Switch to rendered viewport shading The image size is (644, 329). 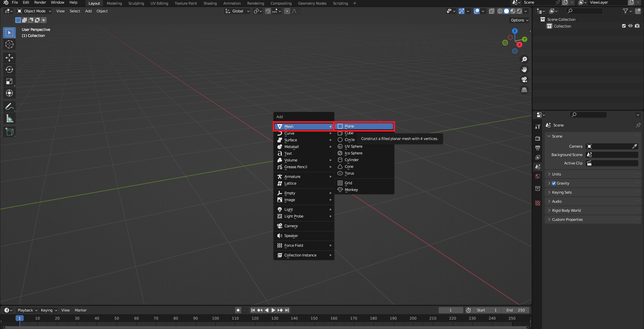coord(519,11)
